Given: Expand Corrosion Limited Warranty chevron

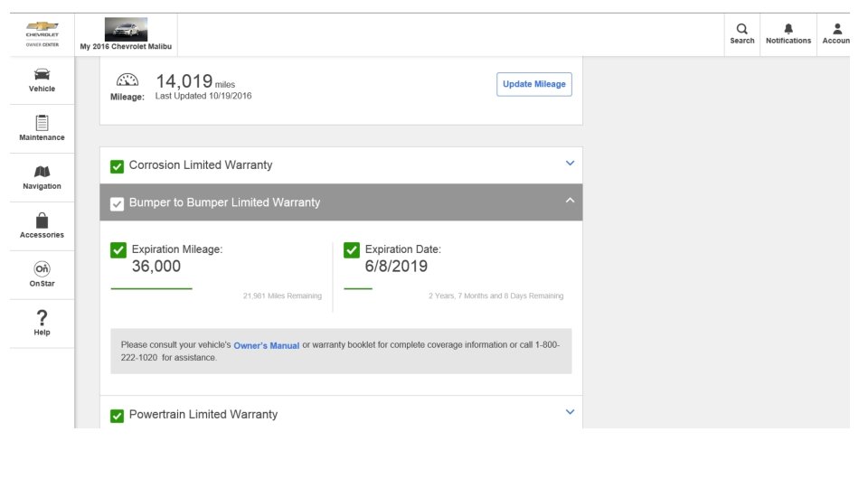Looking at the screenshot, I should coord(570,164).
